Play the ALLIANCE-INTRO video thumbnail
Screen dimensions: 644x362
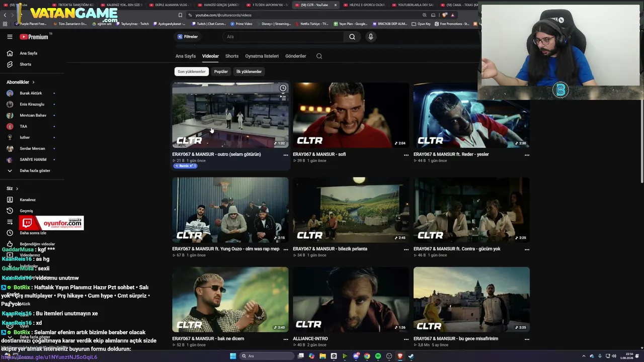(x=351, y=300)
